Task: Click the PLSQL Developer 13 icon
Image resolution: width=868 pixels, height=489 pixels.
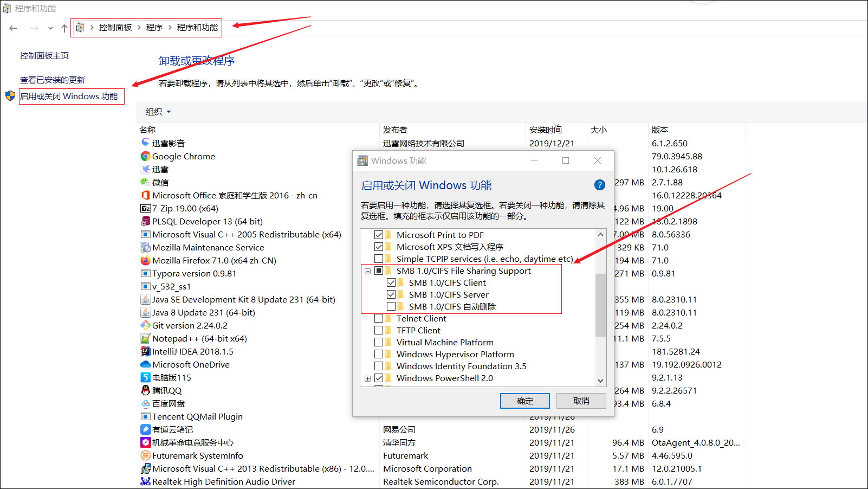Action: (x=145, y=221)
